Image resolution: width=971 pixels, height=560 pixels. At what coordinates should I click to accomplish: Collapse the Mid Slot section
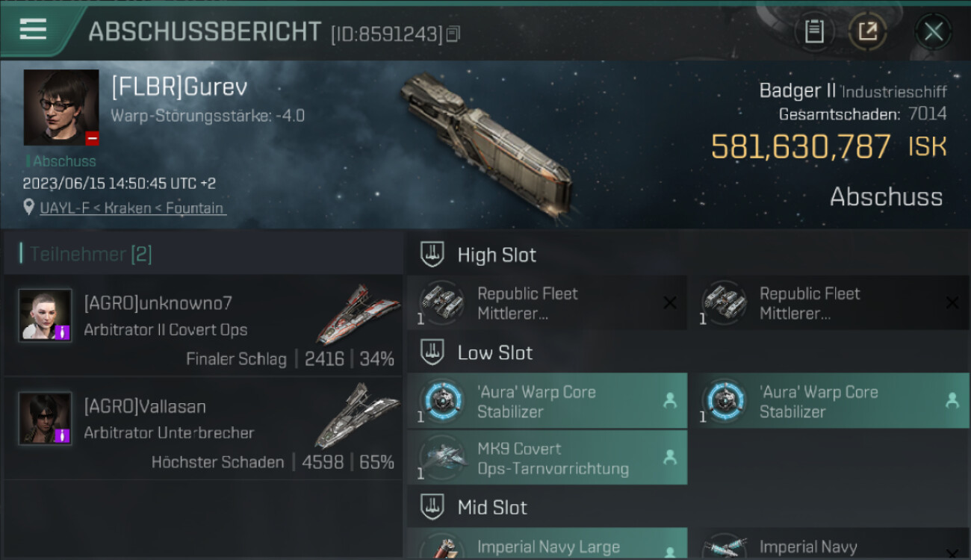click(x=432, y=508)
